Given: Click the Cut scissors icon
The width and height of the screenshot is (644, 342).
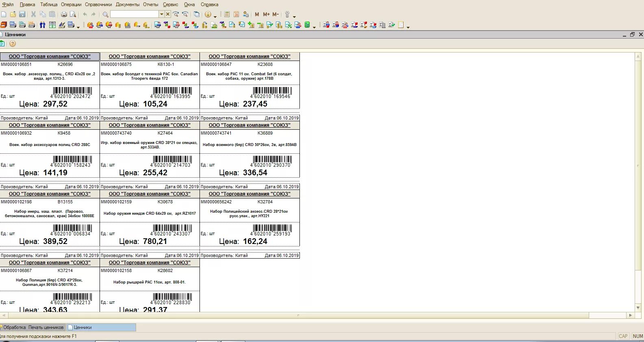Looking at the screenshot, I should click(34, 14).
